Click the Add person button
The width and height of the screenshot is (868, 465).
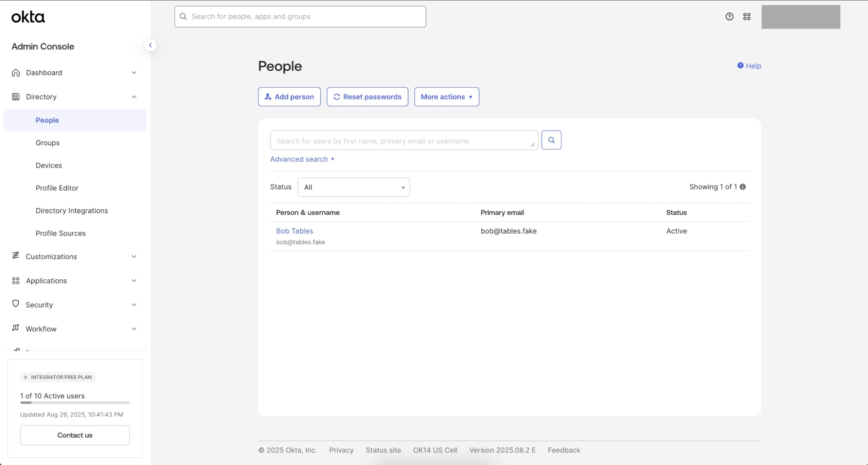(x=289, y=97)
